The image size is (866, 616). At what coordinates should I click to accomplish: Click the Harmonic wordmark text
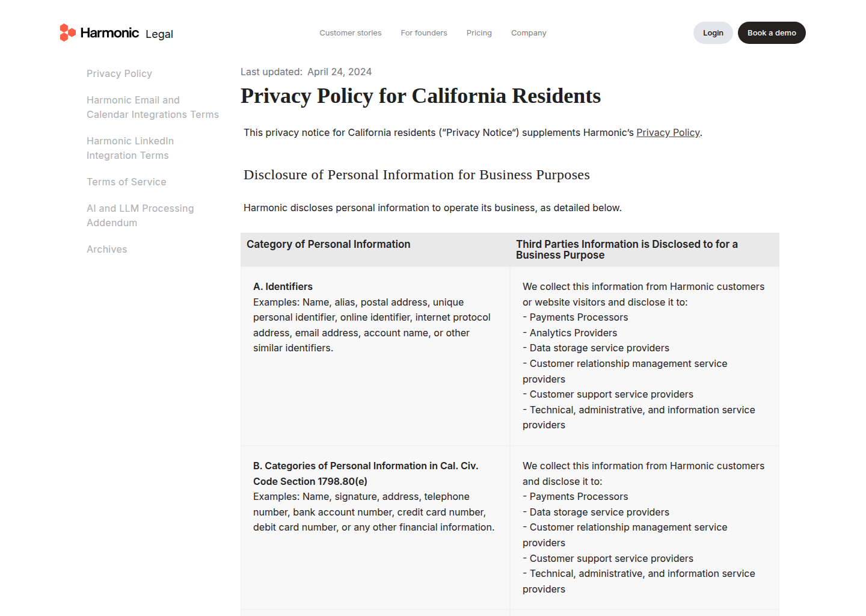(109, 33)
